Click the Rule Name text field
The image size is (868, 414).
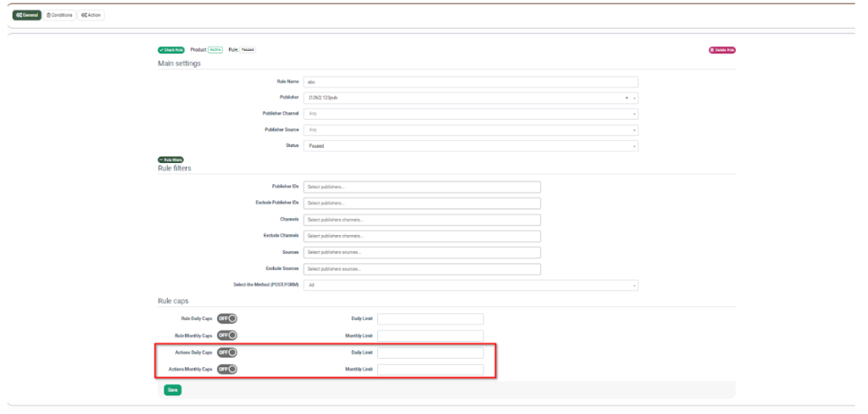470,81
